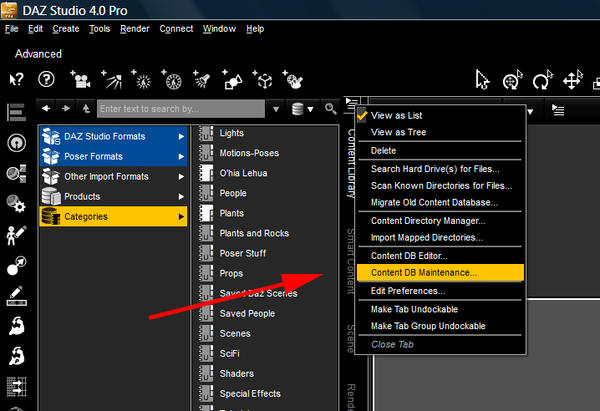Go back in Content Library navigation
This screenshot has width=600, height=411.
(x=46, y=109)
